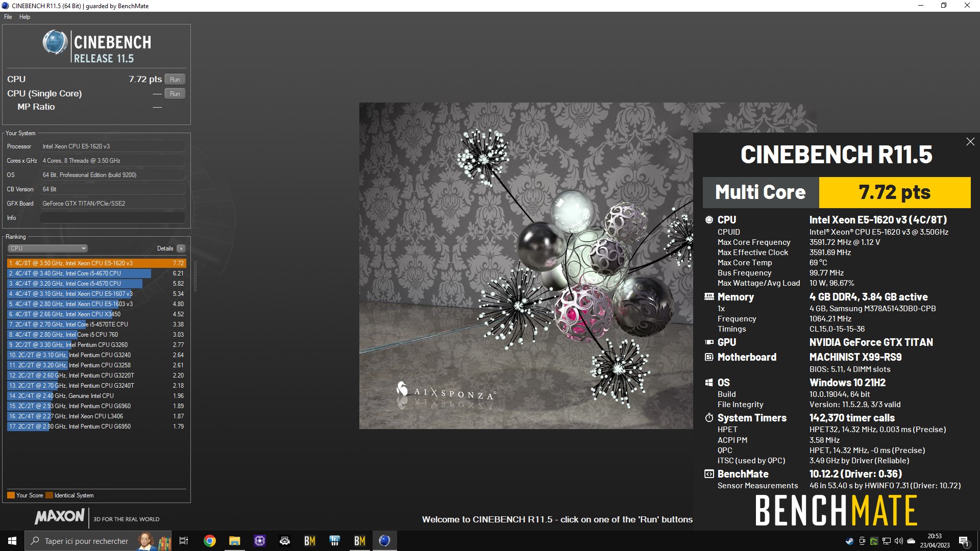
Task: Select ranking row Xeon E5-1603 v3
Action: [x=96, y=304]
